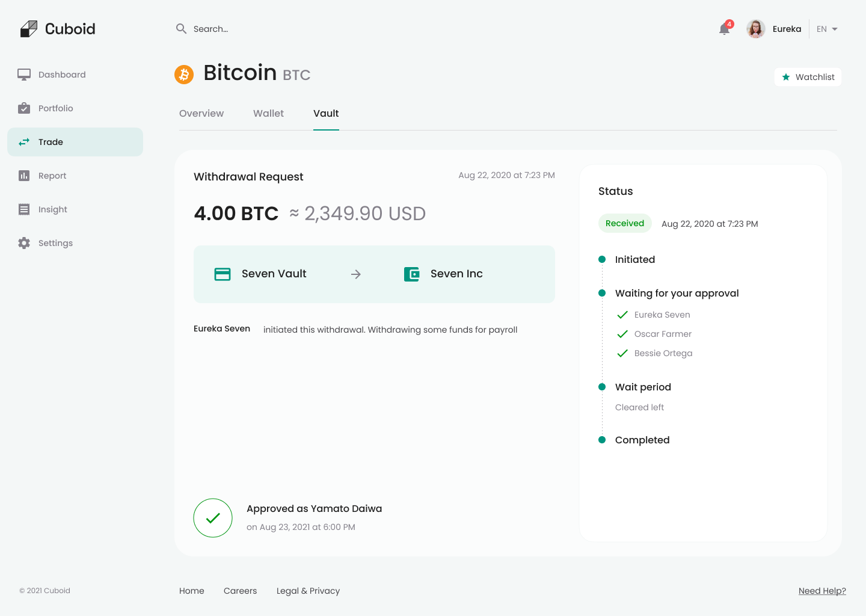Switch to the Wallet tab
866x616 pixels.
[268, 113]
